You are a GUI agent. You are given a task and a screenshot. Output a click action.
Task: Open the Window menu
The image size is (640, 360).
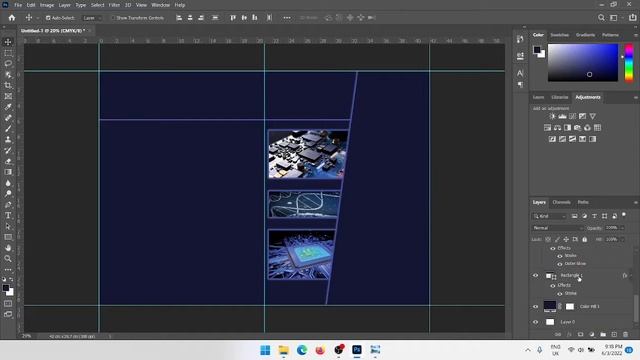tap(160, 5)
